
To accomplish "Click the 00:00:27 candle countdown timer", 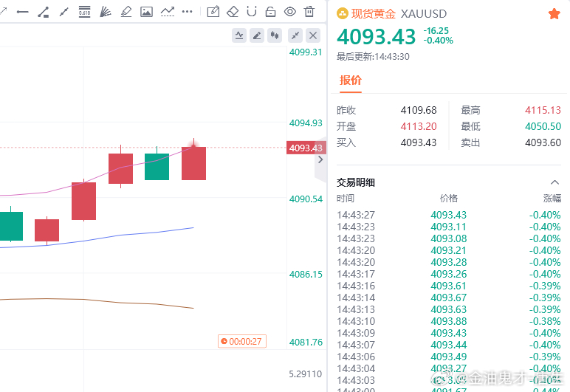I will tap(242, 342).
